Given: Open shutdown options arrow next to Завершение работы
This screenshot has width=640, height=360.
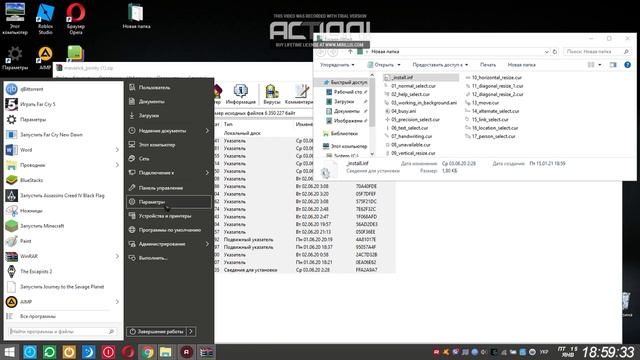Looking at the screenshot, I should pyautogui.click(x=191, y=331).
